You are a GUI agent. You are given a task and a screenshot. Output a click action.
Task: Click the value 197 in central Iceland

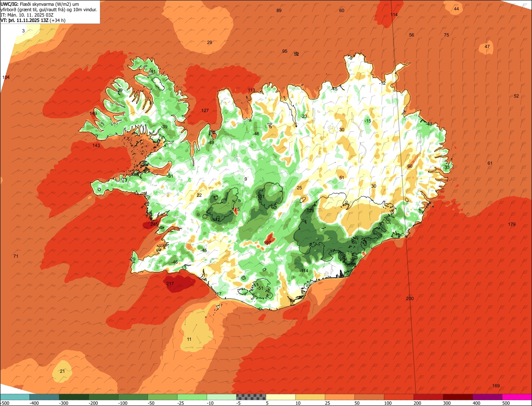pyautogui.click(x=268, y=243)
